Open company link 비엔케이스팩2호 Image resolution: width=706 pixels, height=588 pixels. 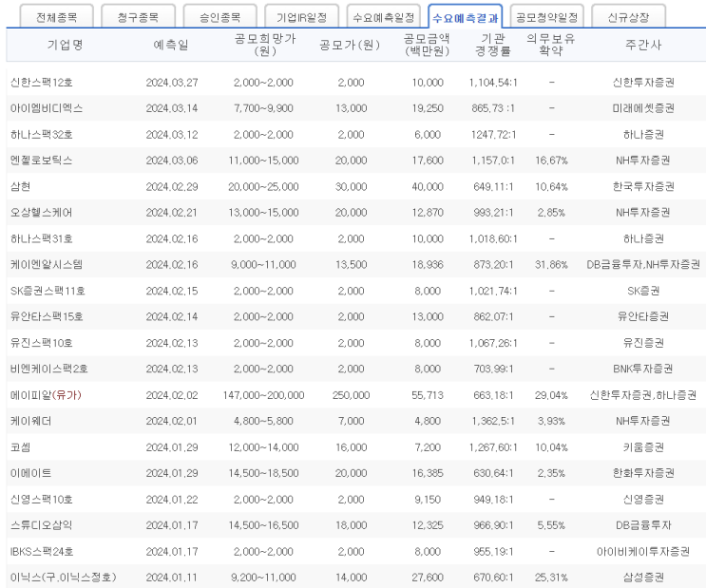[49, 369]
